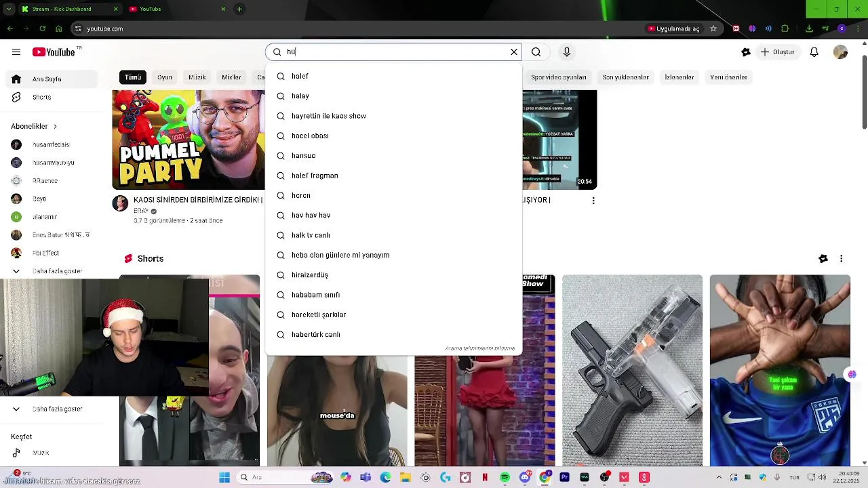Choose the 'halef' search suggestion

point(394,76)
